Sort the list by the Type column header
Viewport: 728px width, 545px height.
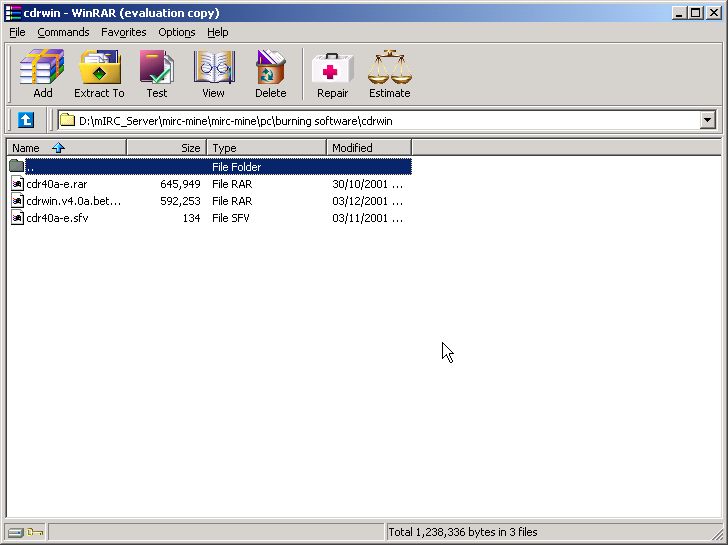(x=266, y=148)
